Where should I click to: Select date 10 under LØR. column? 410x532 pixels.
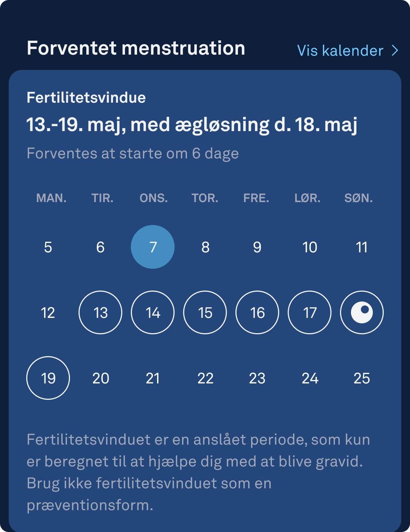tap(310, 247)
